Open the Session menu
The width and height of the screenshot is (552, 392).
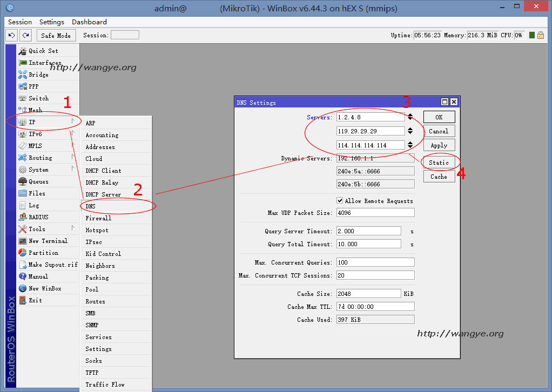pyautogui.click(x=20, y=22)
